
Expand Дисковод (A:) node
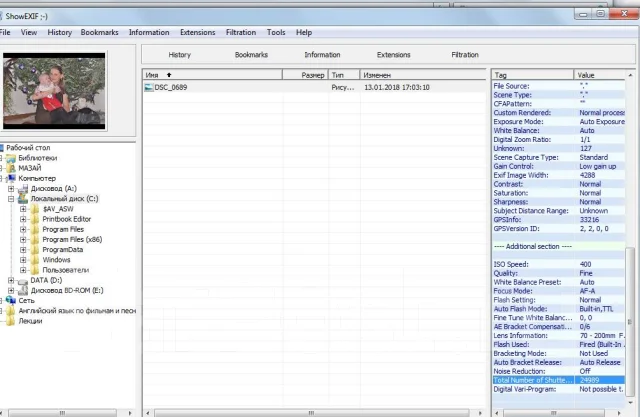pos(11,189)
